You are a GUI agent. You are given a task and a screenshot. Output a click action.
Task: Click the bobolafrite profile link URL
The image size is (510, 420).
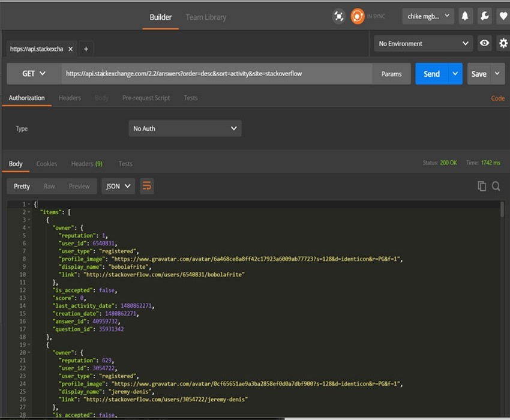pos(164,275)
